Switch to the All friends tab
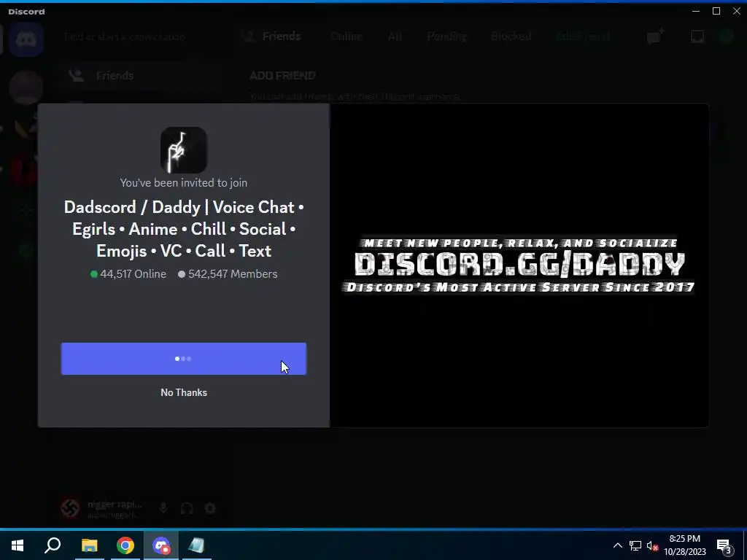 [395, 36]
